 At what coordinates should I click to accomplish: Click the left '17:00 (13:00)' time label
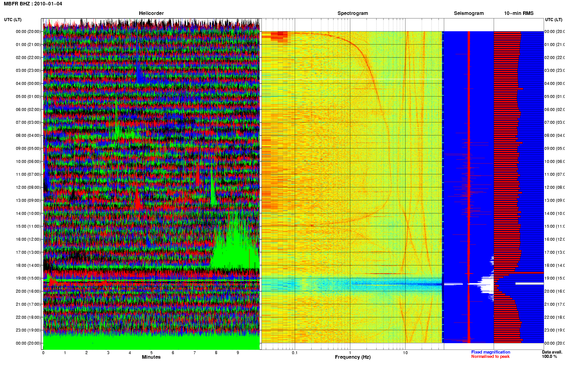click(28, 252)
